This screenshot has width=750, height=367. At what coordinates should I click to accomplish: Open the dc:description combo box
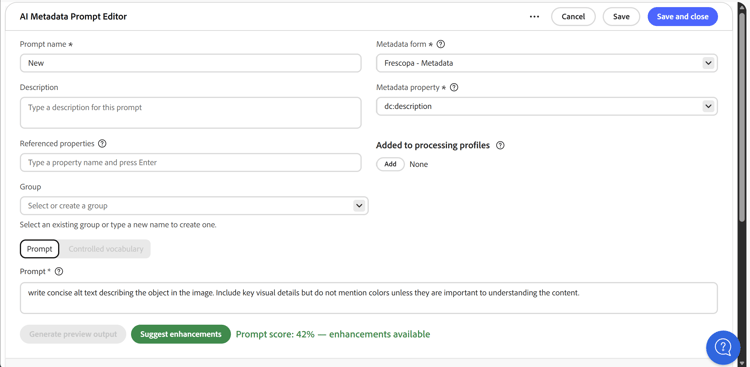click(x=547, y=106)
